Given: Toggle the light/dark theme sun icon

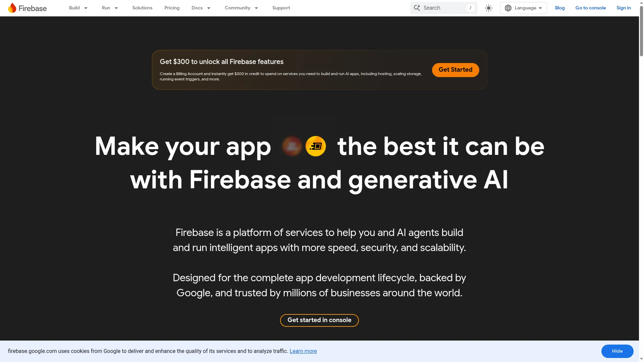Looking at the screenshot, I should (489, 8).
